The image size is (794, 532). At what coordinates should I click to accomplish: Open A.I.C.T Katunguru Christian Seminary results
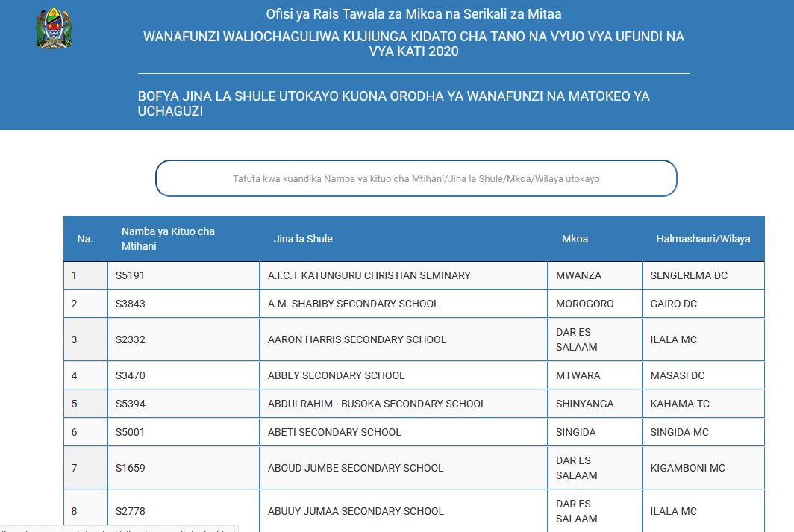tap(369, 275)
